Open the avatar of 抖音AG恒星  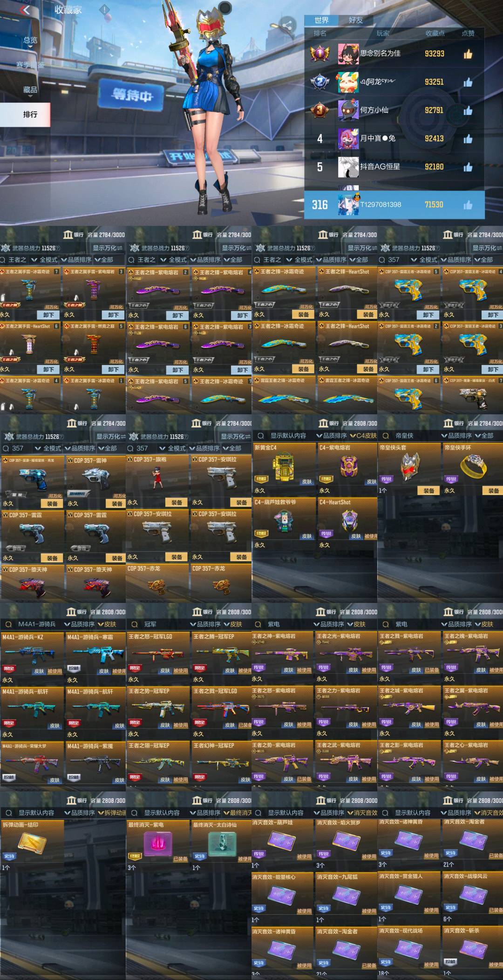tap(348, 167)
